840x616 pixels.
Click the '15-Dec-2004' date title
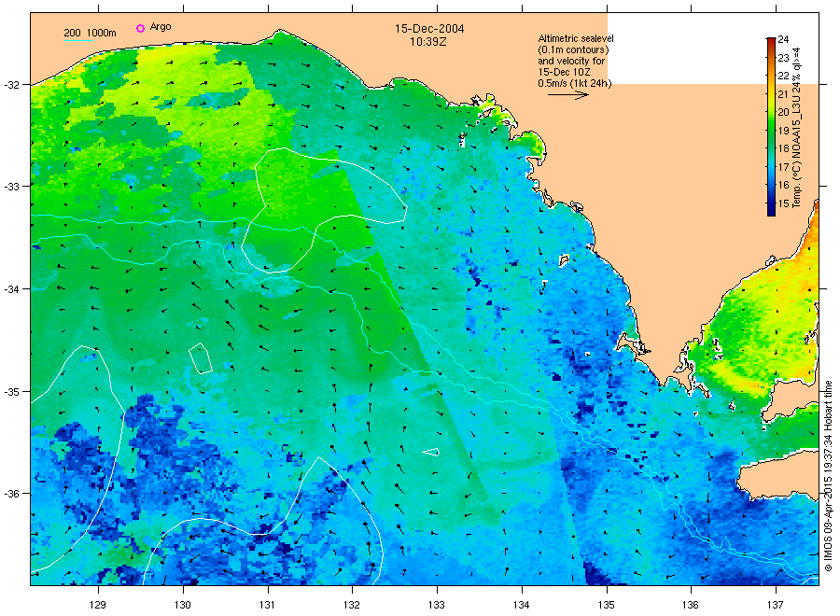429,29
